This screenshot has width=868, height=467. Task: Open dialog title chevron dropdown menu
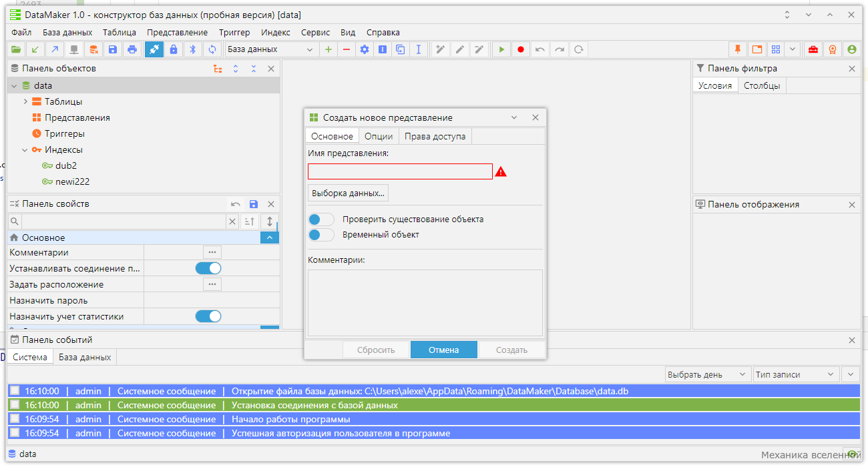(514, 117)
